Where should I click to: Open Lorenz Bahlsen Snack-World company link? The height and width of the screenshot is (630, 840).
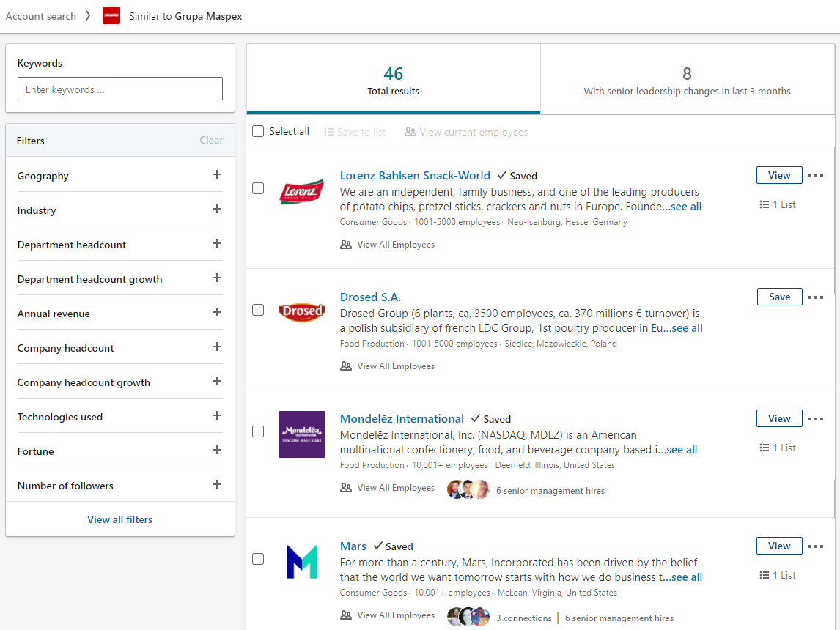[x=415, y=175]
